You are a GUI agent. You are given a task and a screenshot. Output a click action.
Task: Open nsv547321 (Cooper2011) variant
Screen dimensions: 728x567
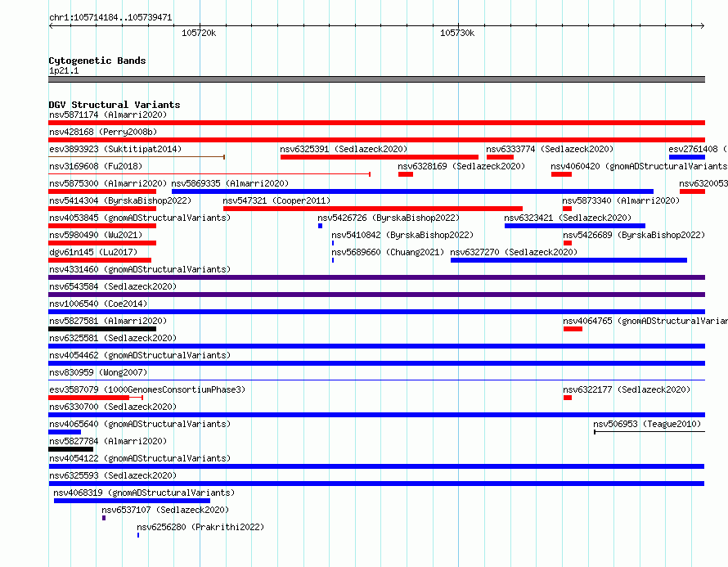276,200
